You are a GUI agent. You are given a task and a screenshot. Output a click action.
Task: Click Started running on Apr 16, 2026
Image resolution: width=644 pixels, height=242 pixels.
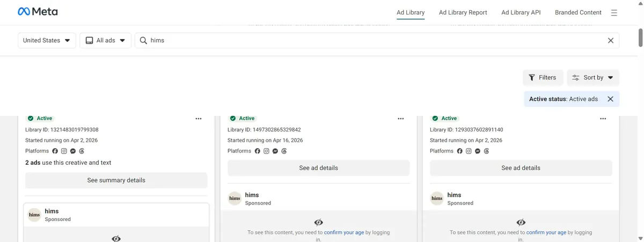[265, 141]
